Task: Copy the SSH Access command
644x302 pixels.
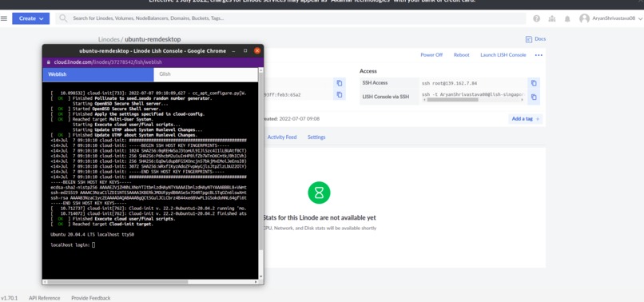Action: [x=534, y=83]
